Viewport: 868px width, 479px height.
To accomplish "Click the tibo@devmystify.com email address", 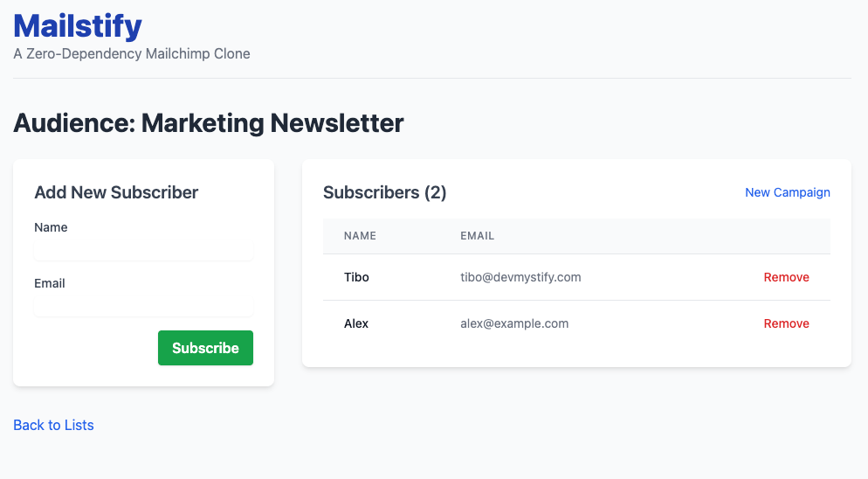I will 520,277.
